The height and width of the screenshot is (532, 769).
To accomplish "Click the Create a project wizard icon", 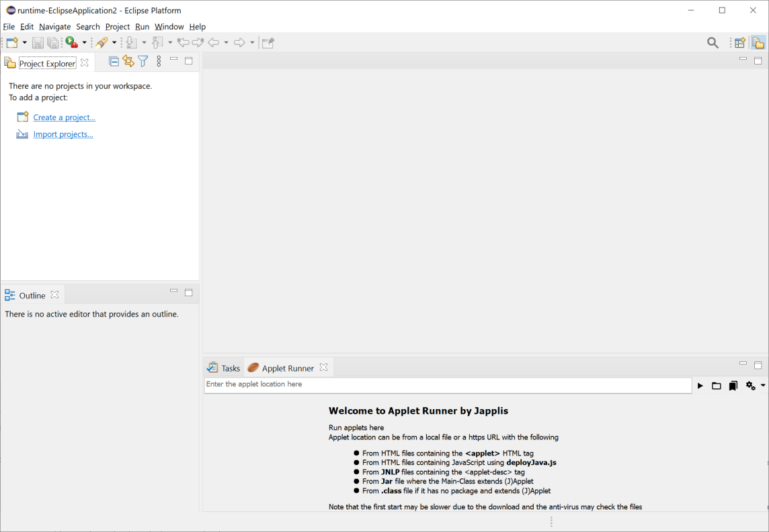I will (x=23, y=117).
